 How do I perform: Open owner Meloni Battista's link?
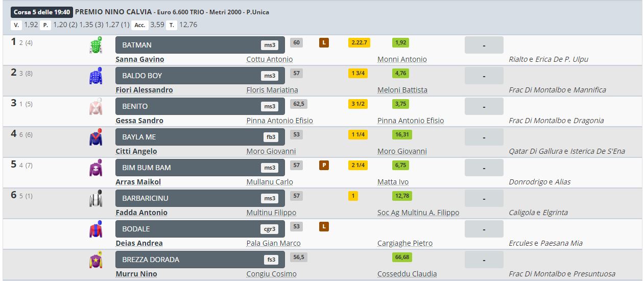tap(402, 90)
